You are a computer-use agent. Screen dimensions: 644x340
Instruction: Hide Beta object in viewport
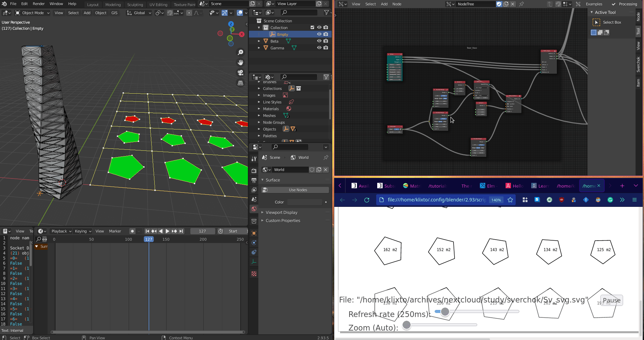coord(319,41)
